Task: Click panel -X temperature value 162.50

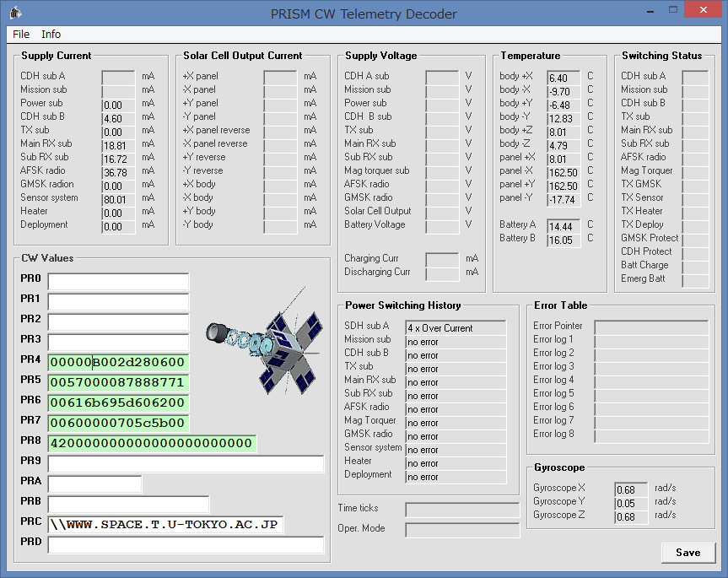Action: 564,172
